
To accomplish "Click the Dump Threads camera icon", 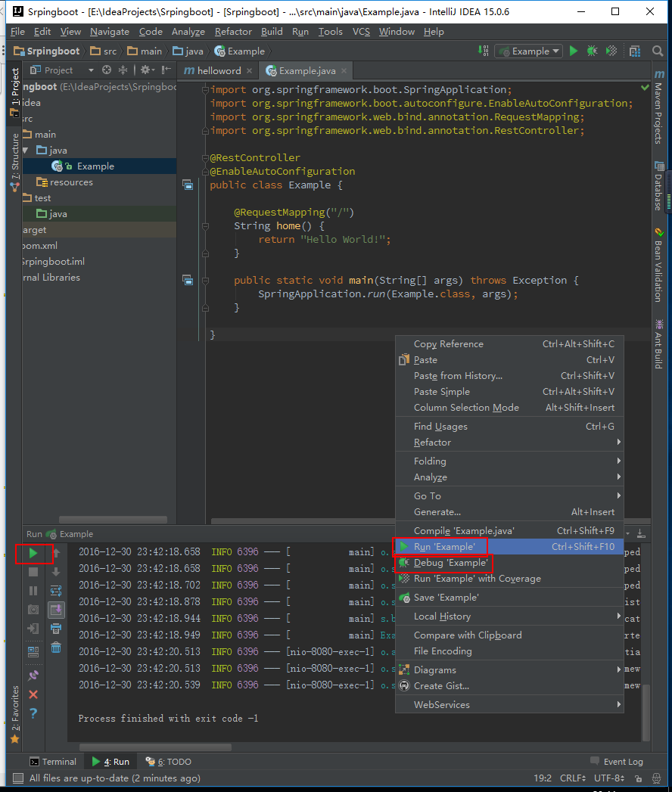I will pyautogui.click(x=33, y=610).
